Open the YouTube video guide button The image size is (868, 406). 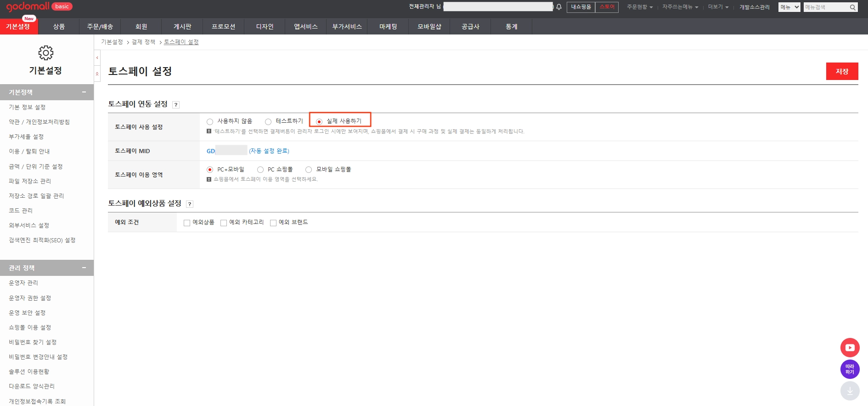pos(850,348)
